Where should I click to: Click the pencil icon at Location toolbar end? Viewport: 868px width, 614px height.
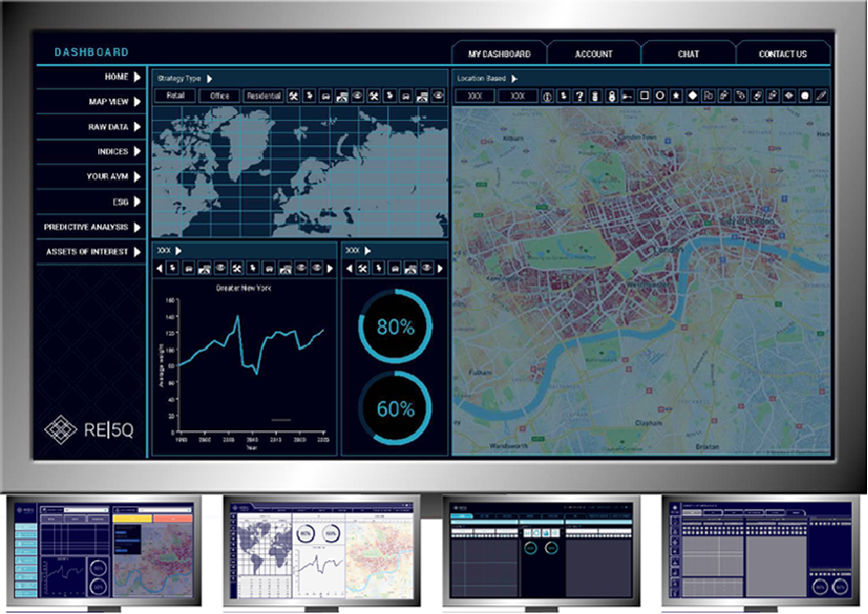[821, 96]
